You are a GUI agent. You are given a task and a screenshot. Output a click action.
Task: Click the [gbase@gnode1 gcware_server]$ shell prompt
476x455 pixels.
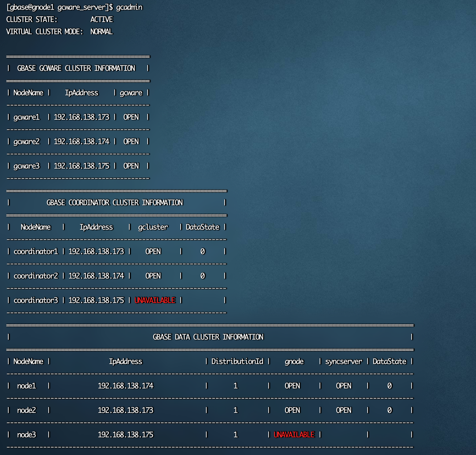pos(60,7)
